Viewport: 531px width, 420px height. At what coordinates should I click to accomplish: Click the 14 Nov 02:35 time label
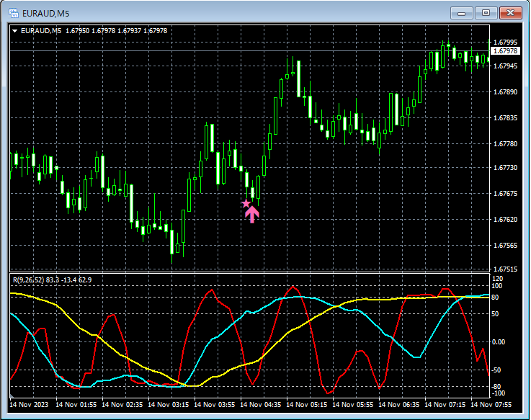point(122,404)
